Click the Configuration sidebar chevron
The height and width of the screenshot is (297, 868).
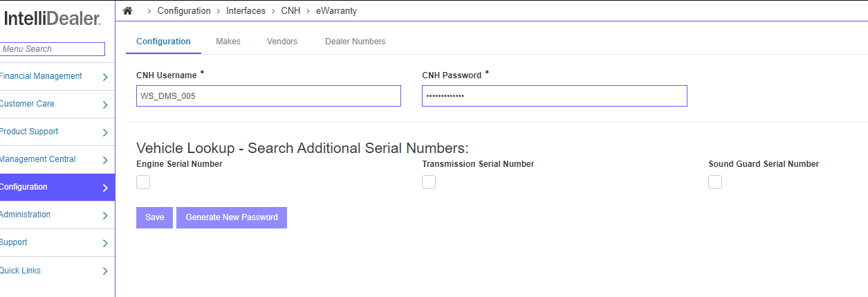click(105, 188)
